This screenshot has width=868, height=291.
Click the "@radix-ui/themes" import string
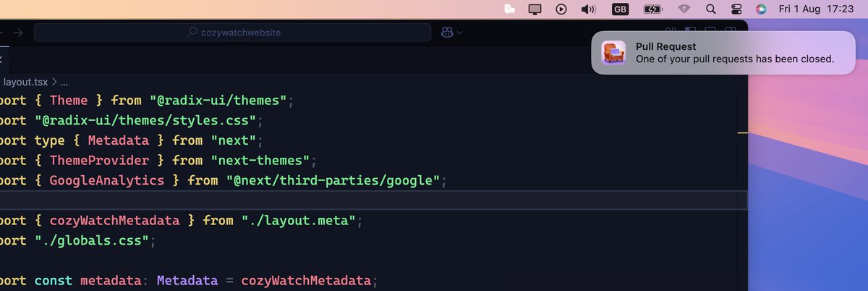[x=219, y=100]
